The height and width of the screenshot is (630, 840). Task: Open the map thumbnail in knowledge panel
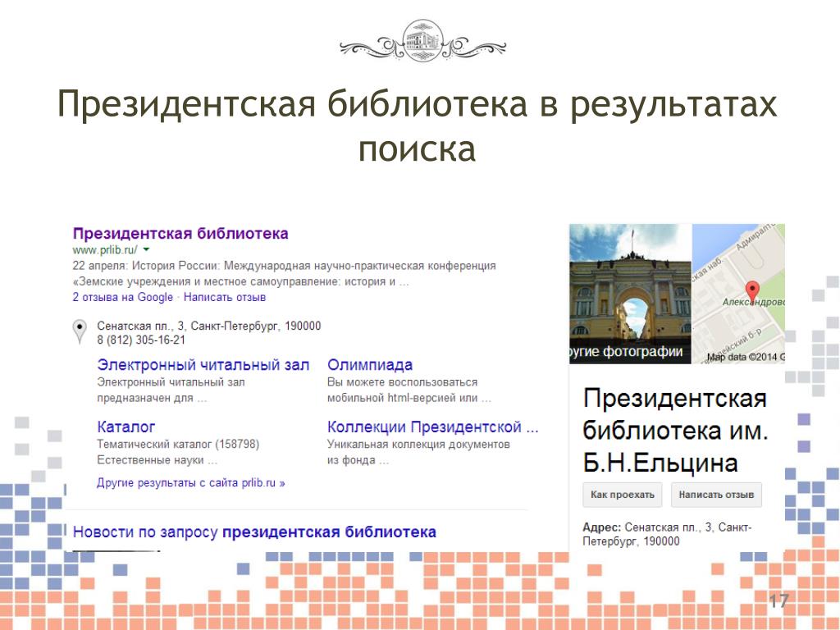[738, 294]
